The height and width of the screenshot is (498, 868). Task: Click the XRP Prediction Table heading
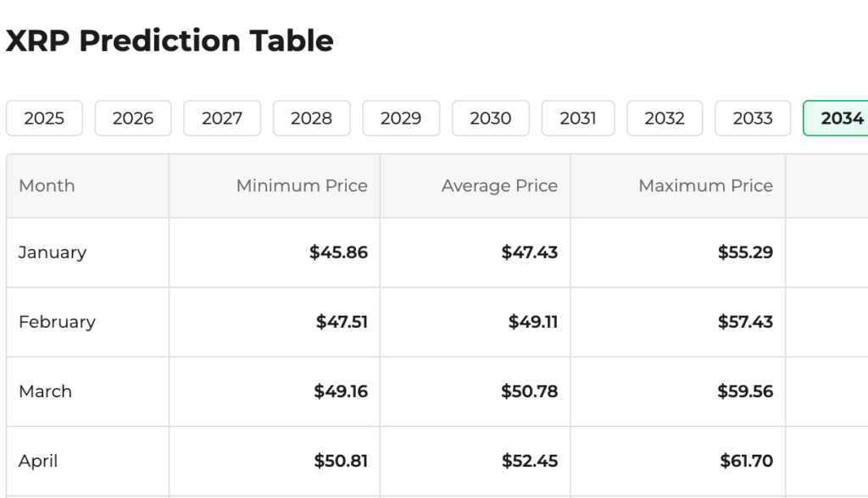click(170, 41)
